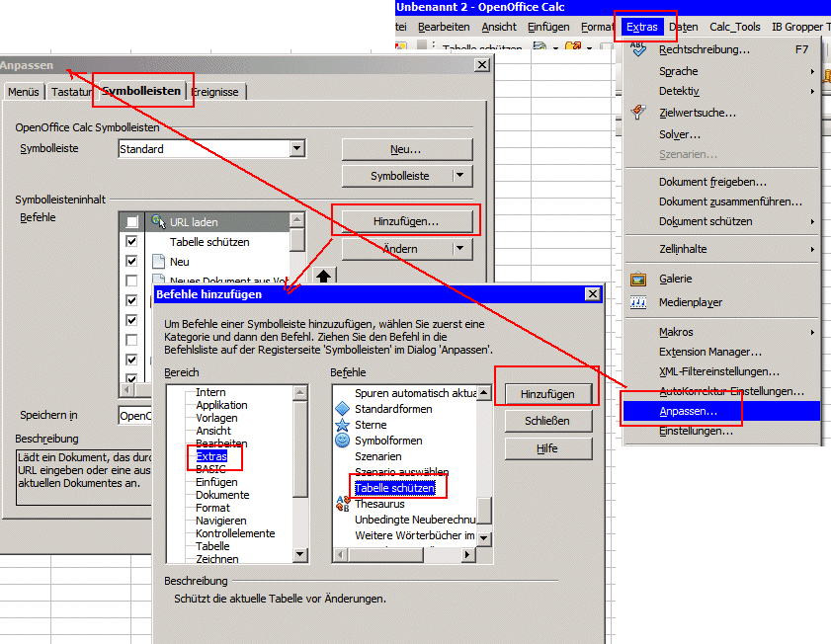Click Bereich list scroll-down arrow
Image resolution: width=831 pixels, height=644 pixels.
300,554
